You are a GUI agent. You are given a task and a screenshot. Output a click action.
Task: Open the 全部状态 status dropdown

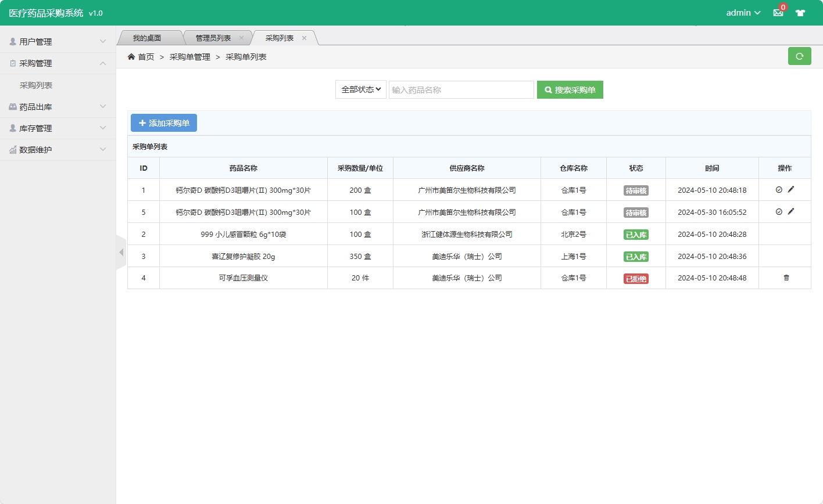[x=360, y=89]
